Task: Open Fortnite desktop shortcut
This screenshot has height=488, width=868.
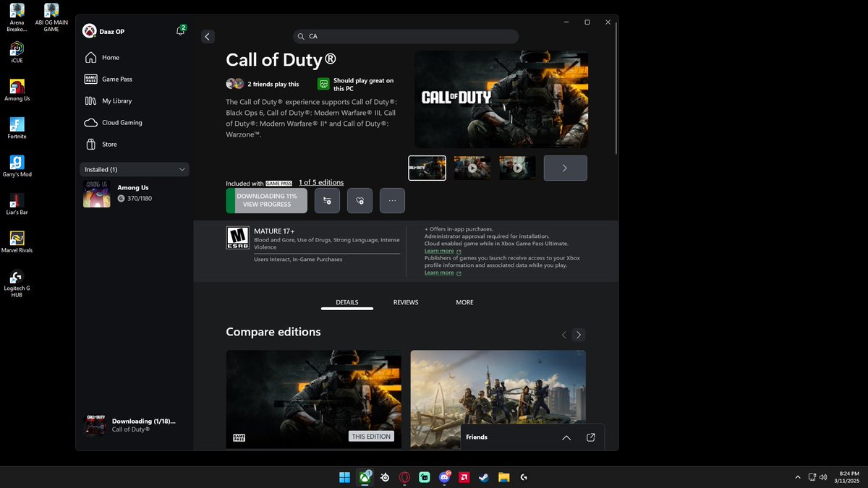Action: 17,128
